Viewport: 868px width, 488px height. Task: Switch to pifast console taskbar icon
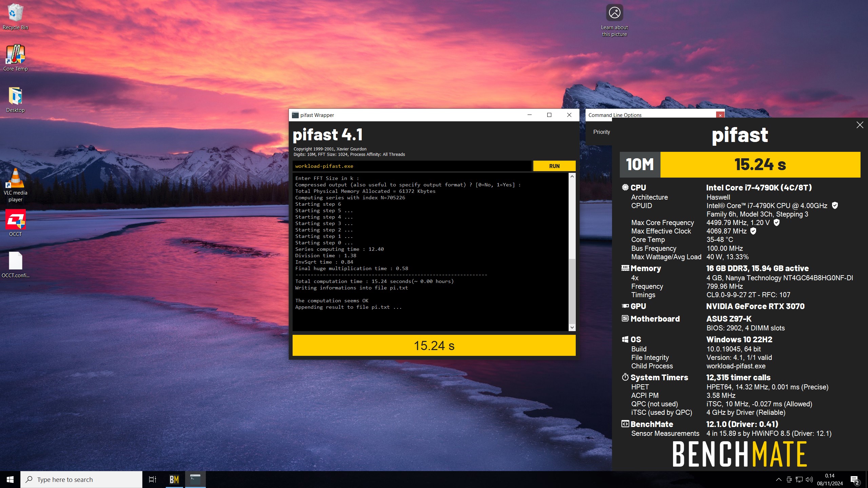pyautogui.click(x=195, y=480)
